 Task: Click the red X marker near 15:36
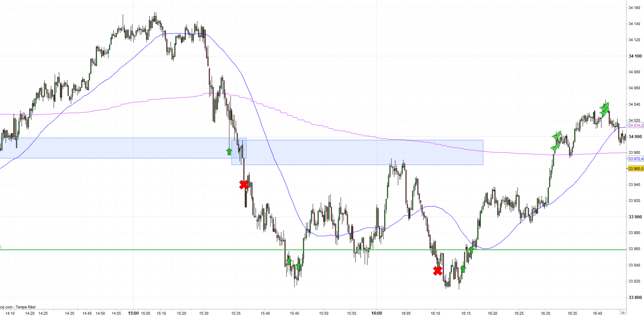pos(244,185)
